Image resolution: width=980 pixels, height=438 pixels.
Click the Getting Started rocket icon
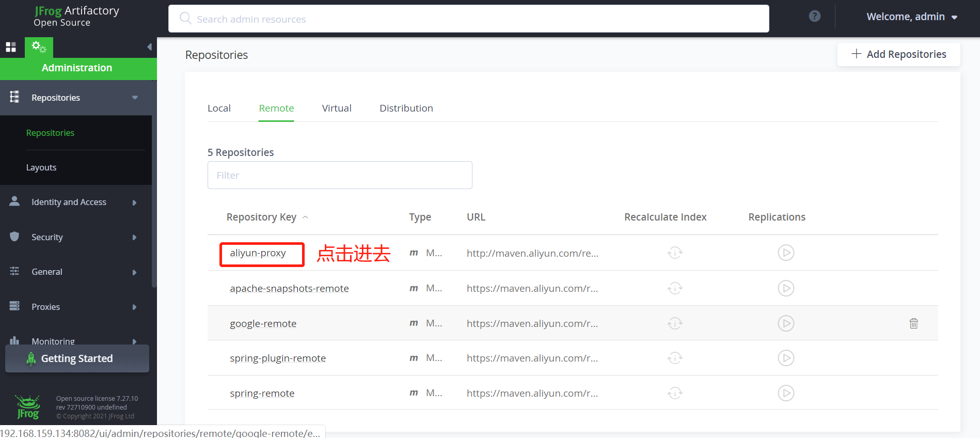[31, 359]
